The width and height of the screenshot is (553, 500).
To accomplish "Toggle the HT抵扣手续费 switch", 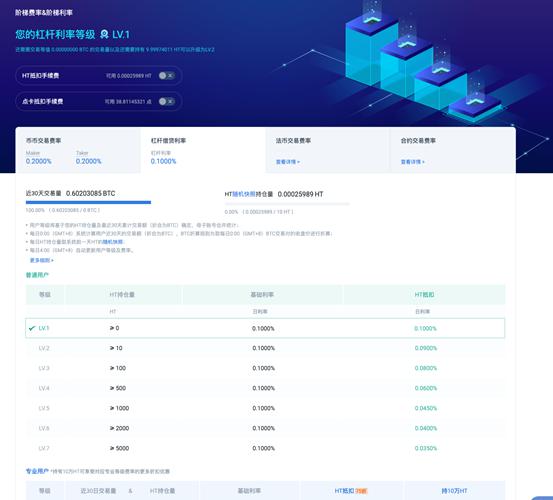I will (166, 75).
